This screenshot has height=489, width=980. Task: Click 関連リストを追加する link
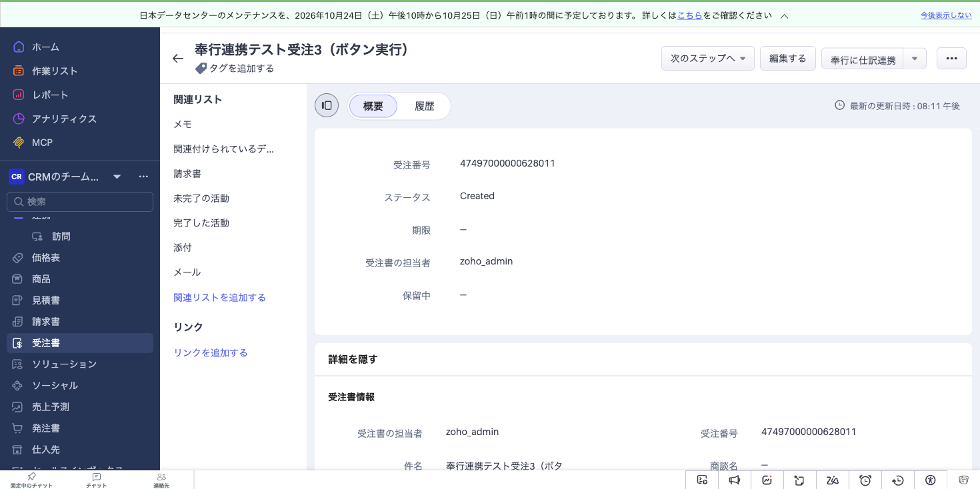click(219, 297)
